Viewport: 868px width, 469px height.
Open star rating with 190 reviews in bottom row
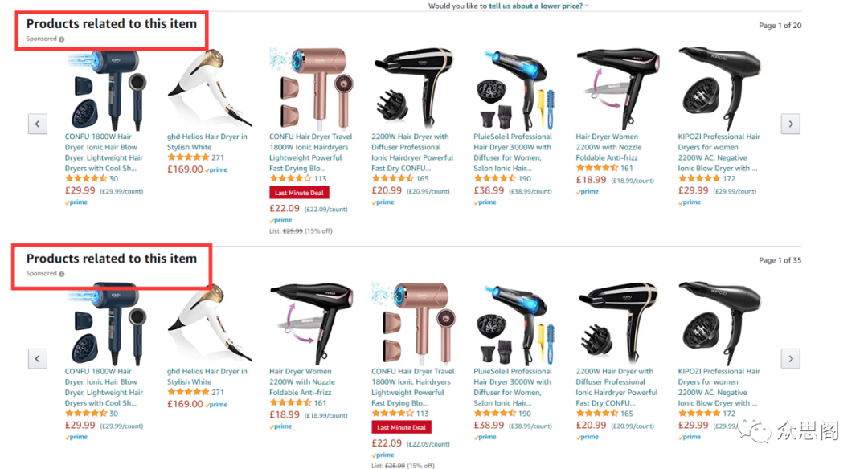tap(502, 413)
